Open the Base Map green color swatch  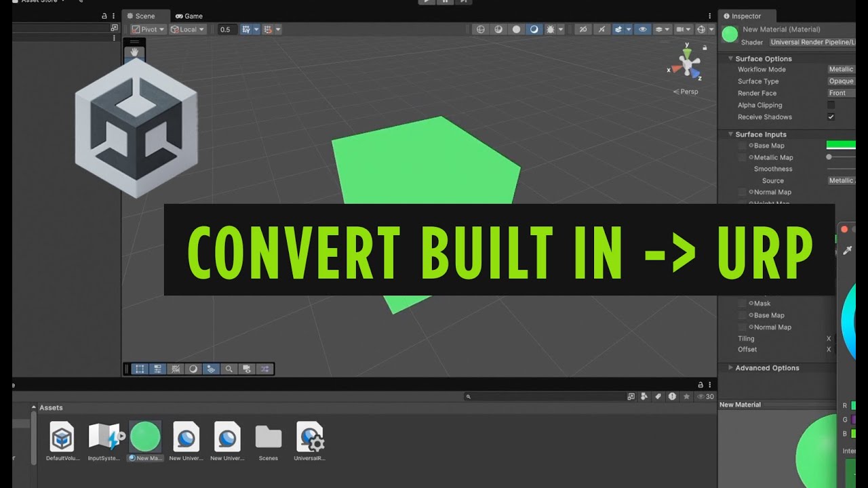point(841,145)
